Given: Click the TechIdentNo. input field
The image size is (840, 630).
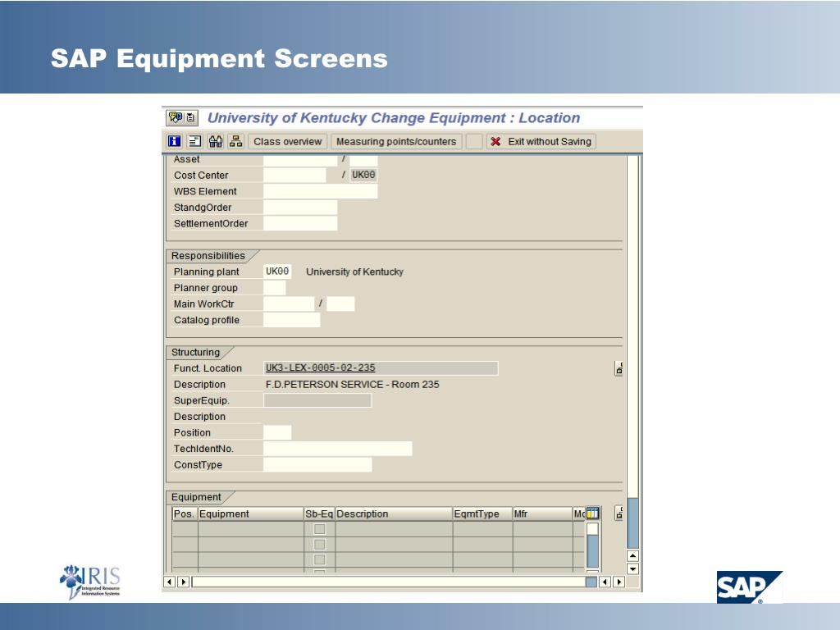Looking at the screenshot, I should pyautogui.click(x=337, y=449).
